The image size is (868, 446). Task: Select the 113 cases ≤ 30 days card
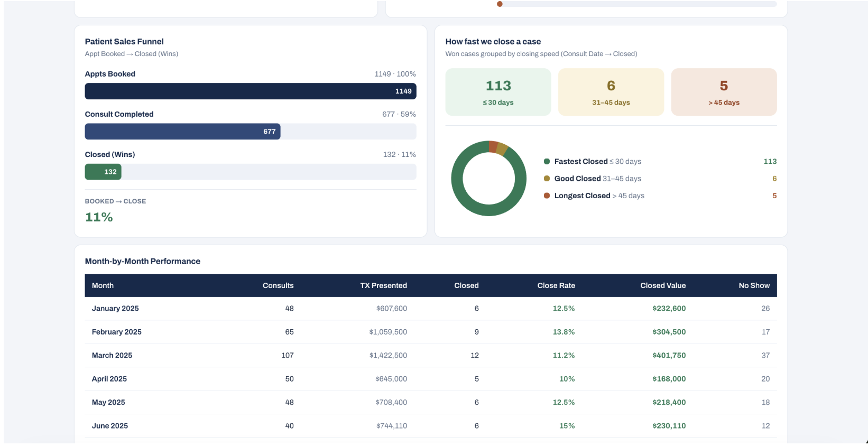coord(498,92)
